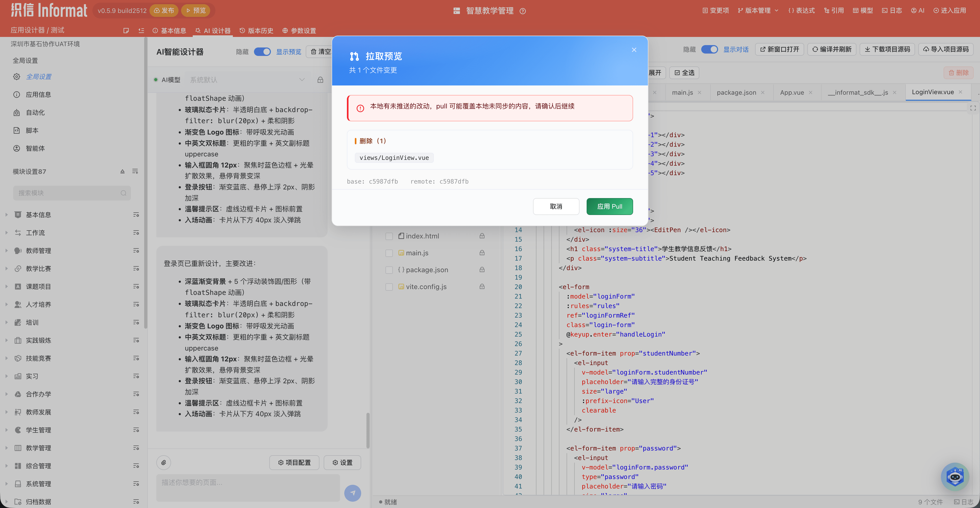980x508 pixels.
Task: Open 全局设置 gear item
Action: coord(32,76)
